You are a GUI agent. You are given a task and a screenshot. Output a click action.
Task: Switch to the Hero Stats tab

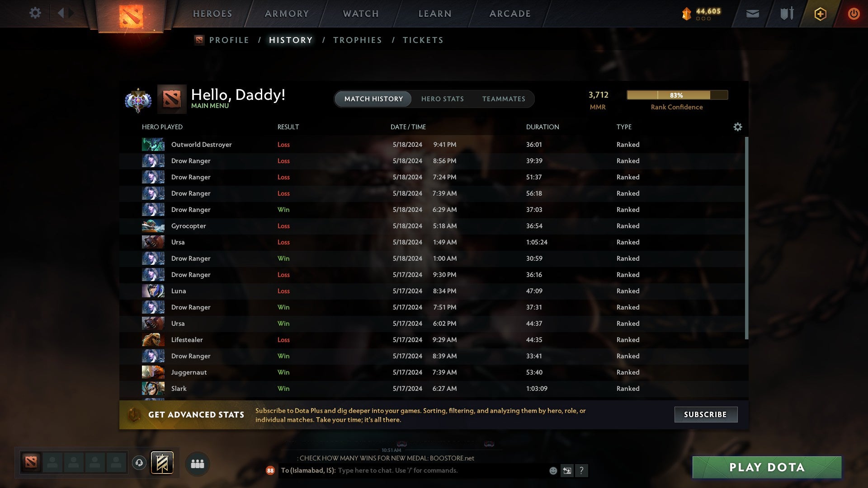pyautogui.click(x=443, y=99)
